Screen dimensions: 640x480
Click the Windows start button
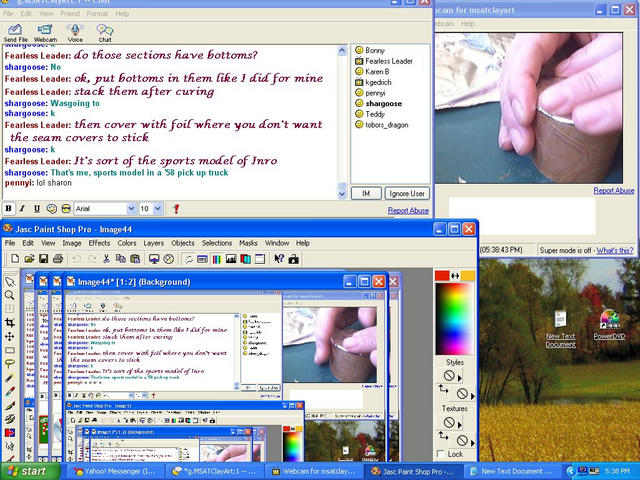click(x=29, y=471)
